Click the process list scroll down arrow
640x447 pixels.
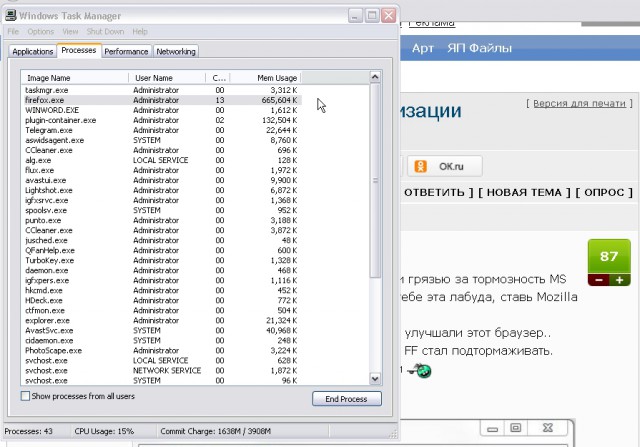pos(375,379)
